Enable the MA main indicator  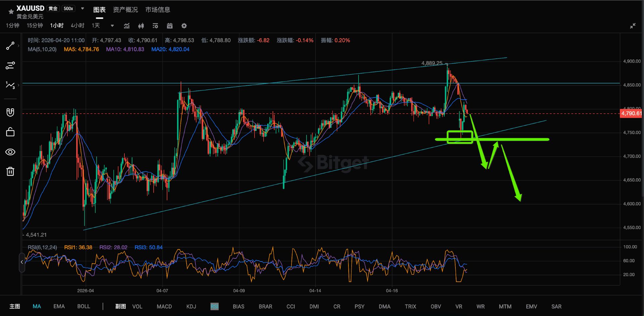click(x=37, y=306)
